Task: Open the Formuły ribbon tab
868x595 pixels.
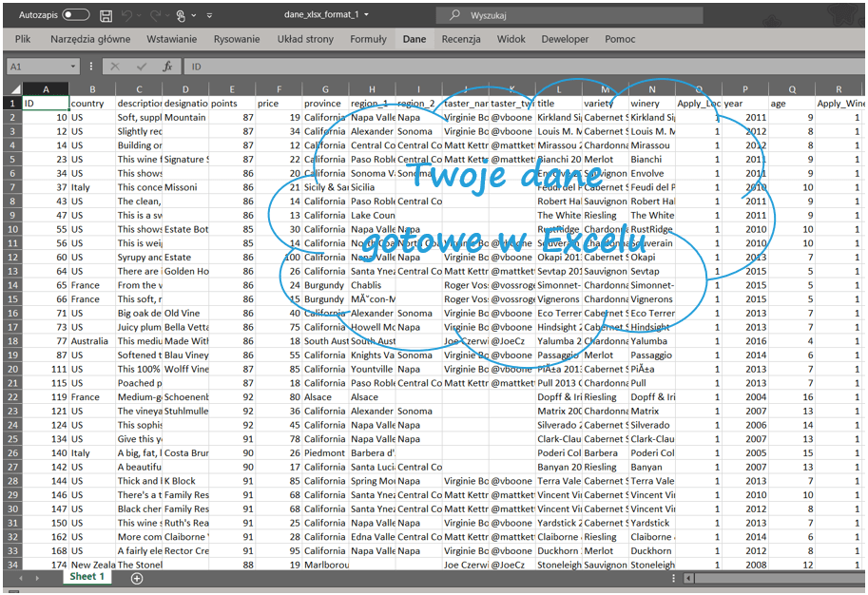Action: [368, 39]
